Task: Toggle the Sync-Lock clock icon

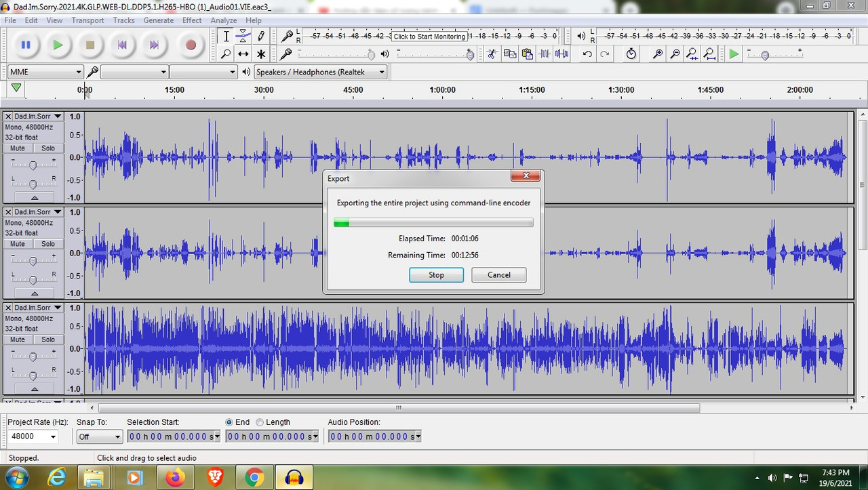Action: pyautogui.click(x=631, y=54)
